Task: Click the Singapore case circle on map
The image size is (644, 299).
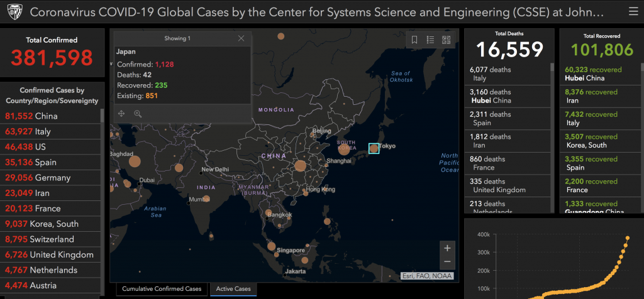Action: (277, 254)
